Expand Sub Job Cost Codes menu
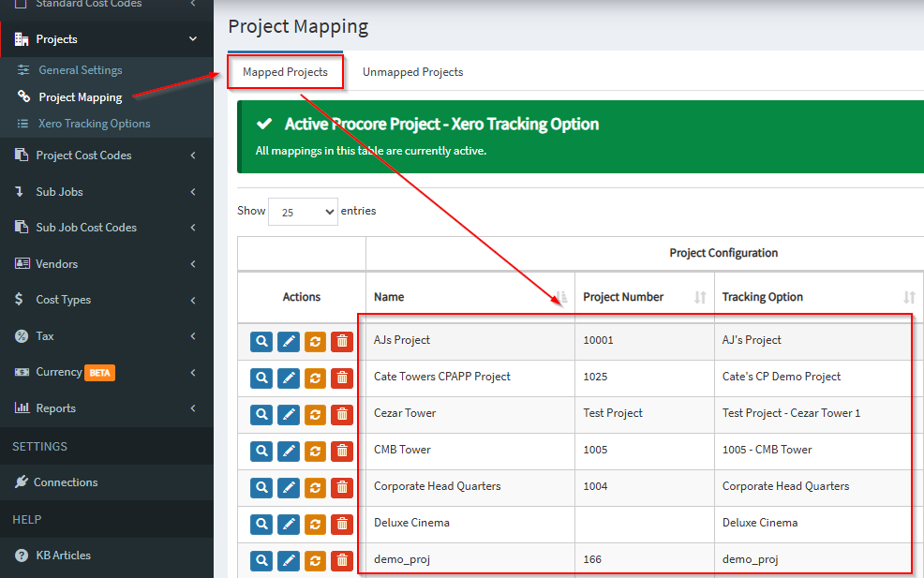Screen dimensions: 924x578 tap(107, 228)
